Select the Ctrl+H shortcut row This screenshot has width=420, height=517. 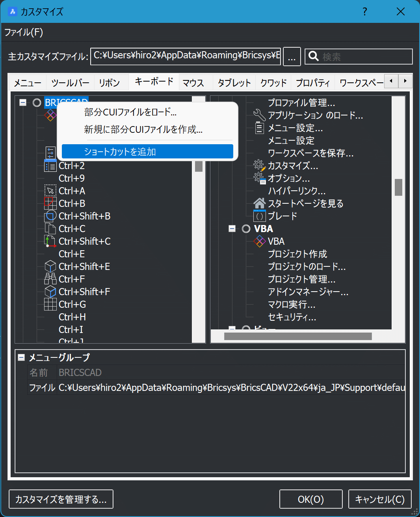(72, 317)
